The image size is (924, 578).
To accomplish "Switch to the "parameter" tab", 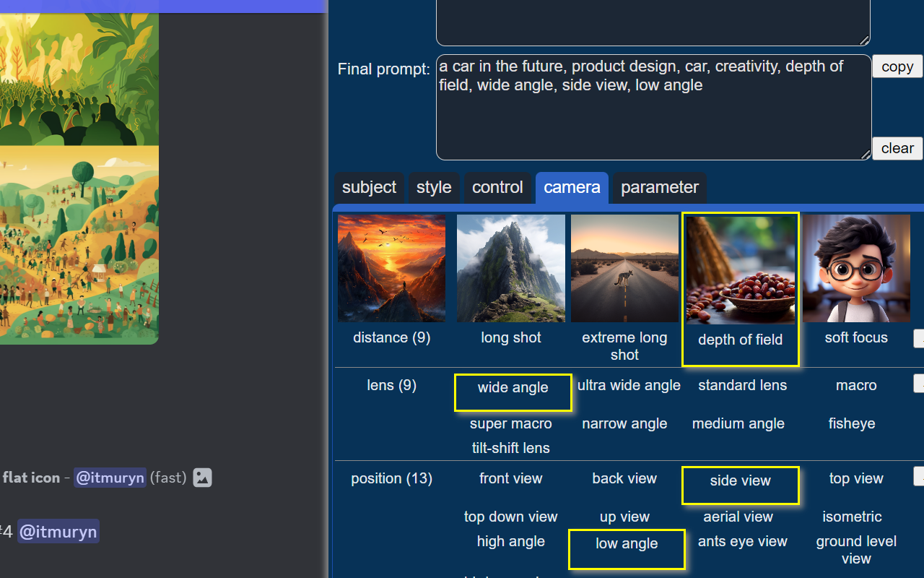I will tap(658, 187).
